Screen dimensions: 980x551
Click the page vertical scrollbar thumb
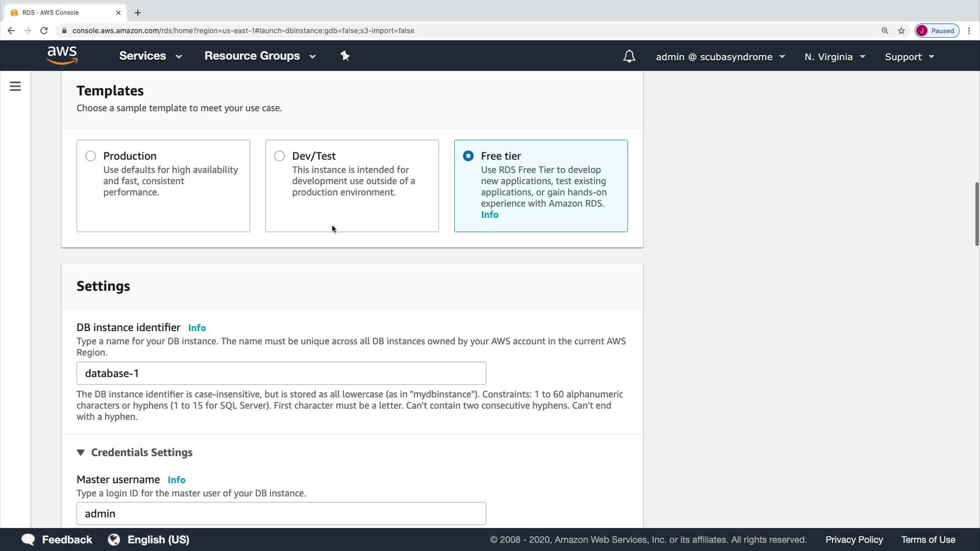(x=976, y=213)
